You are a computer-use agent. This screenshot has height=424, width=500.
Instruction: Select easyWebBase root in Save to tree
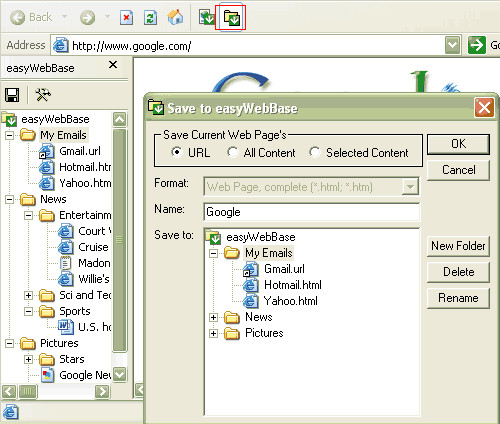pos(261,237)
